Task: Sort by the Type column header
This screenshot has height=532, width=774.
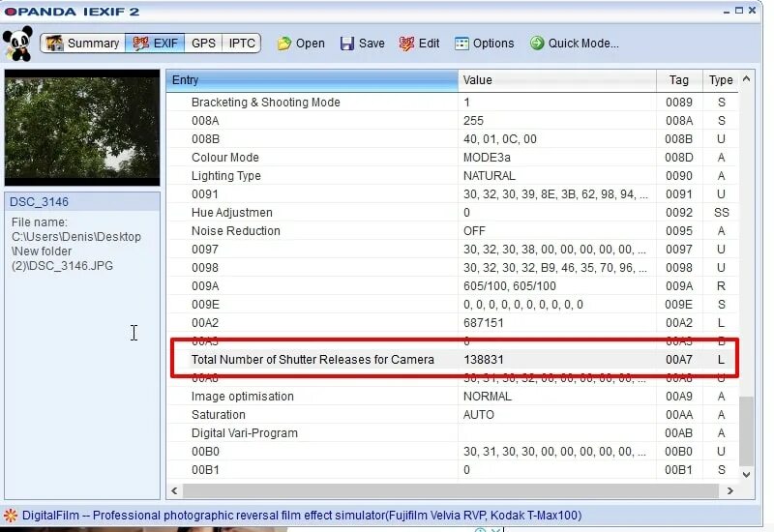Action: (721, 80)
